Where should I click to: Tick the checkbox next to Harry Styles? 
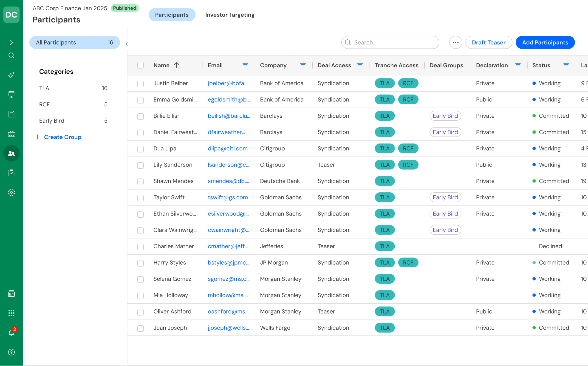(140, 263)
